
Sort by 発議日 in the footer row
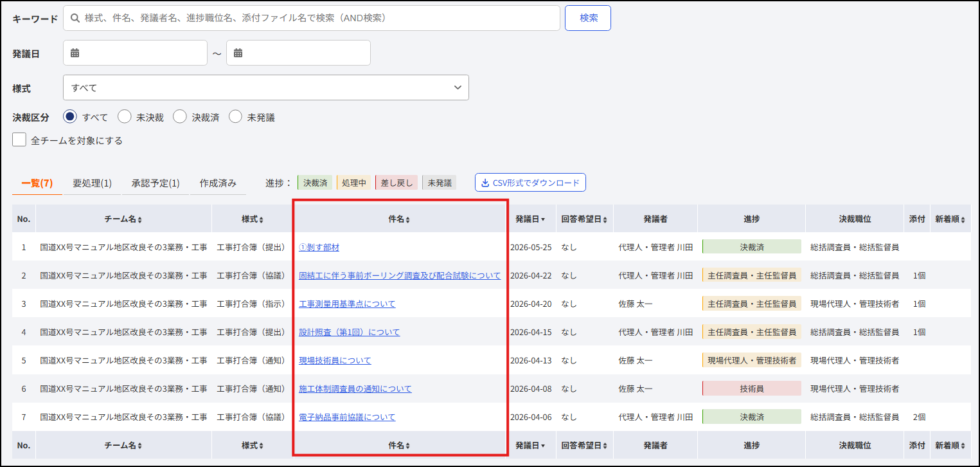[530, 445]
